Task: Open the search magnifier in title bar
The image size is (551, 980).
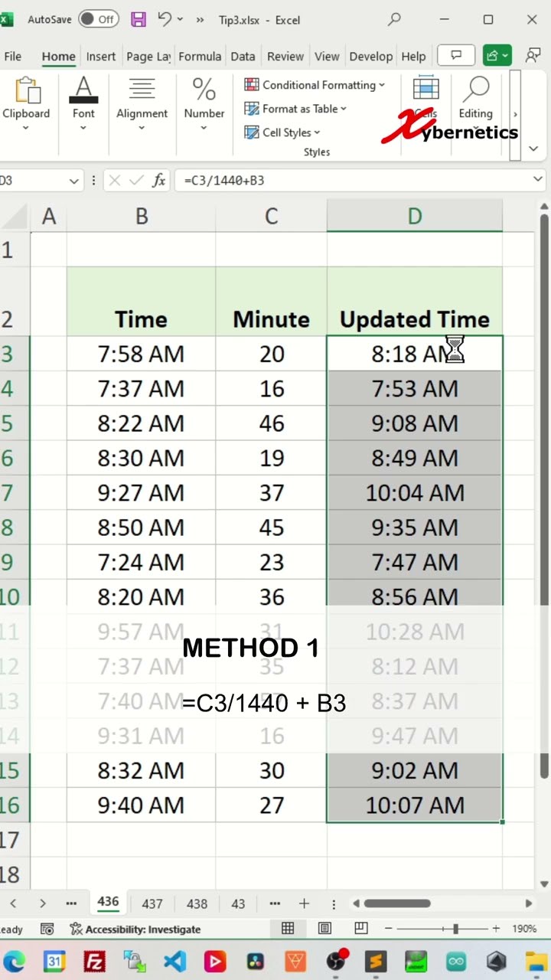Action: pyautogui.click(x=394, y=19)
